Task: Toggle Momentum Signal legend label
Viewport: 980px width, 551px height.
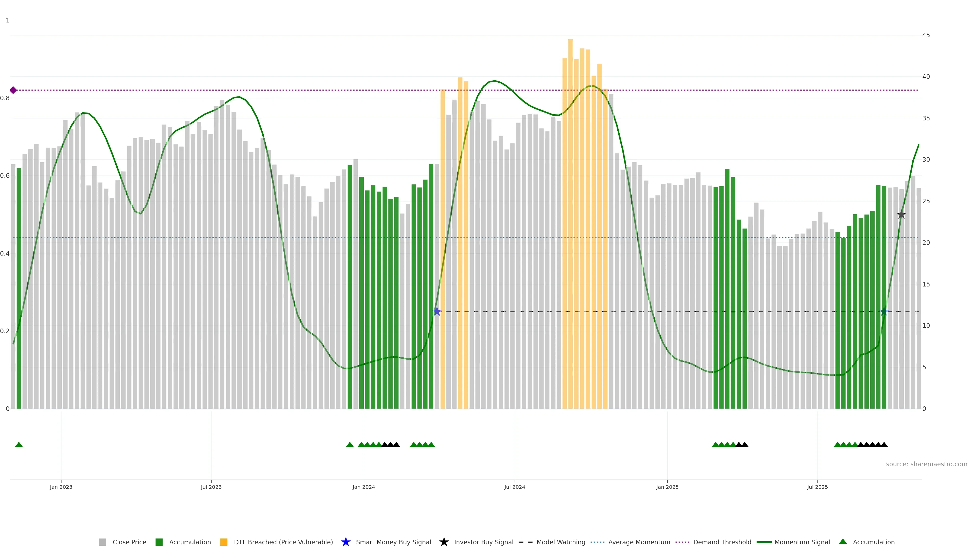Action: point(802,542)
